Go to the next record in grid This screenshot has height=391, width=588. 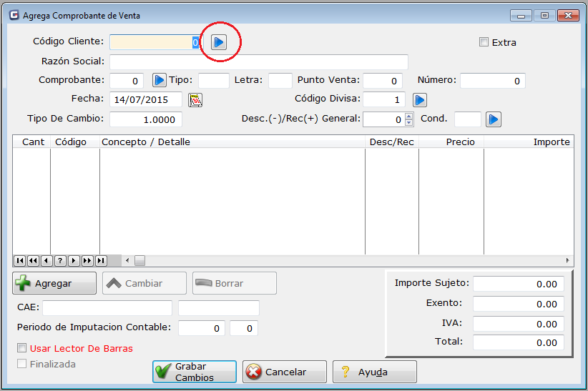pos(74,261)
